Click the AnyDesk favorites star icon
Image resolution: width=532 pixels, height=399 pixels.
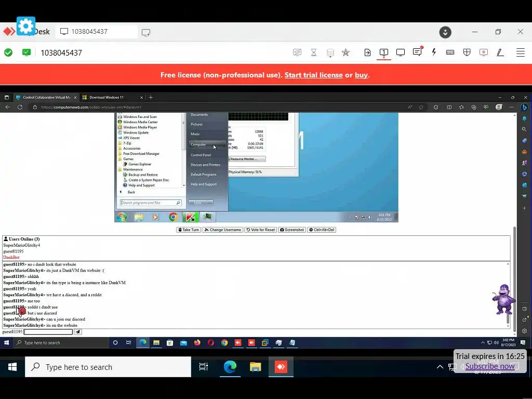pos(345,52)
